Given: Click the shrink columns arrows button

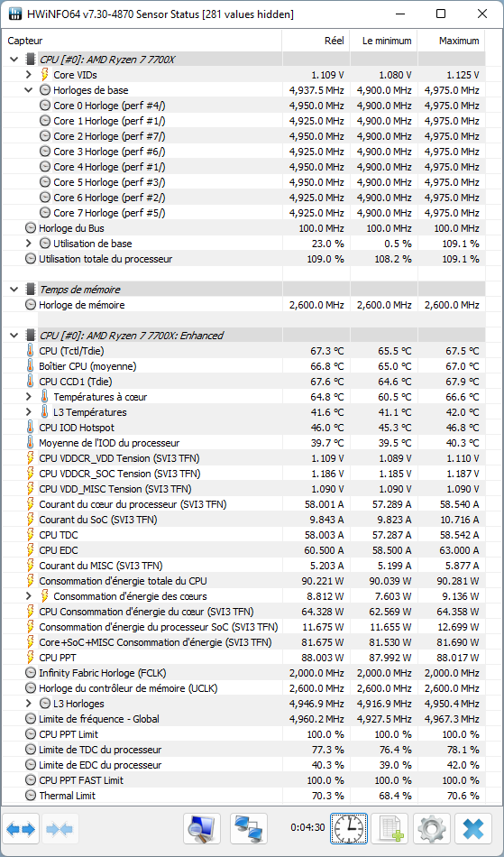Looking at the screenshot, I should pyautogui.click(x=60, y=829).
